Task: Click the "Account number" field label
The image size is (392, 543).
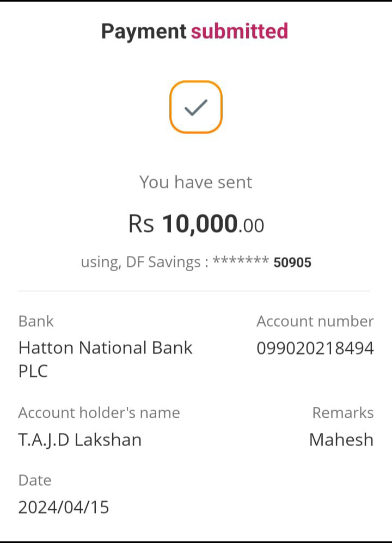Action: click(315, 321)
